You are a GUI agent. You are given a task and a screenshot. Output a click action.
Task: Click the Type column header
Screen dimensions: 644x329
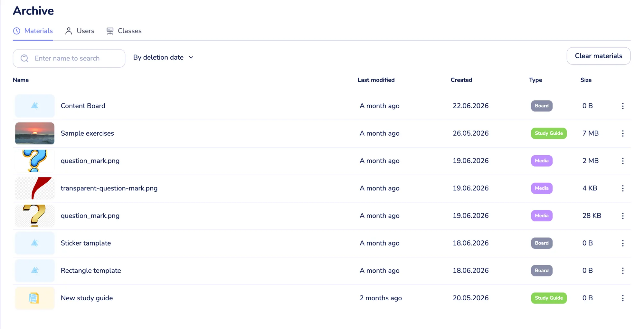click(535, 80)
